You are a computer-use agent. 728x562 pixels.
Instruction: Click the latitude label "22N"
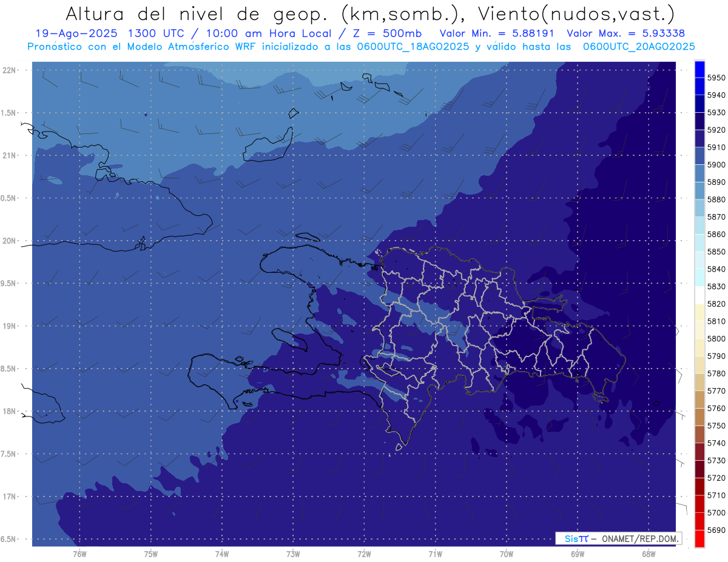pos(8,70)
